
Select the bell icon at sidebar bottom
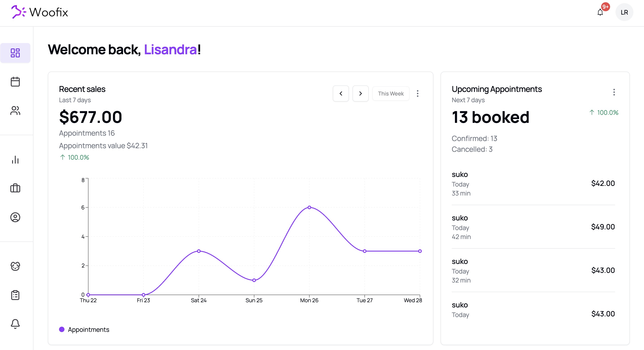coord(15,324)
